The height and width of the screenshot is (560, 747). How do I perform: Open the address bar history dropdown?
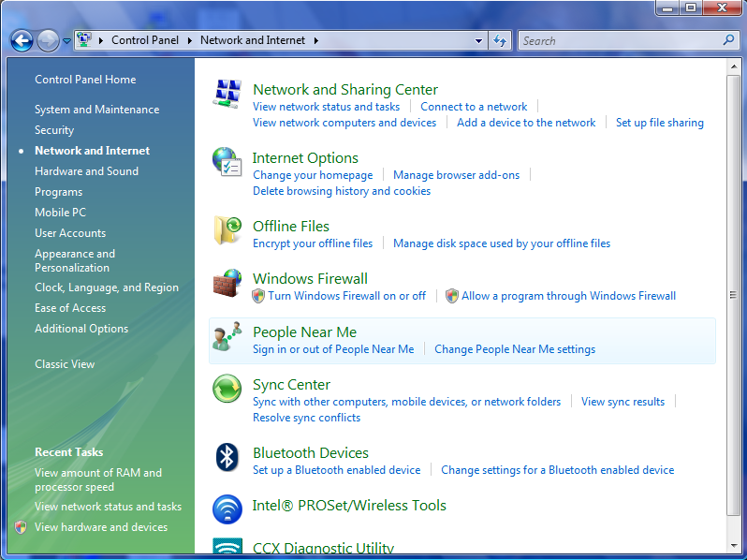click(x=478, y=41)
